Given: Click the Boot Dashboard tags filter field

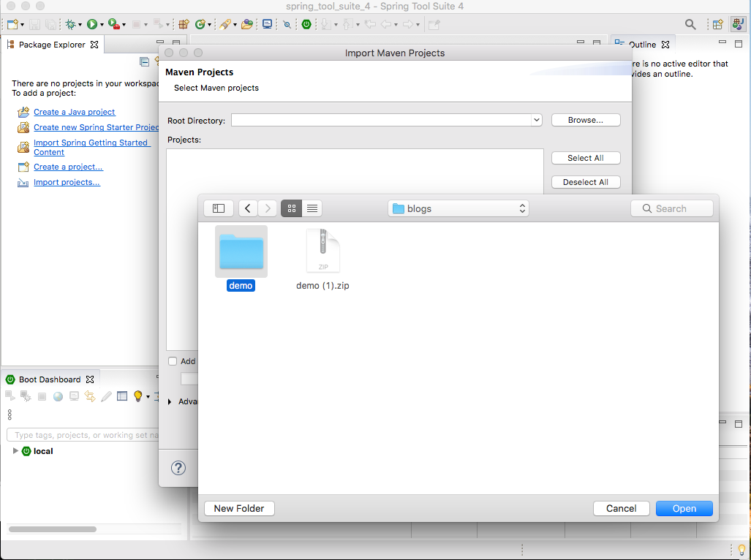Looking at the screenshot, I should point(83,434).
